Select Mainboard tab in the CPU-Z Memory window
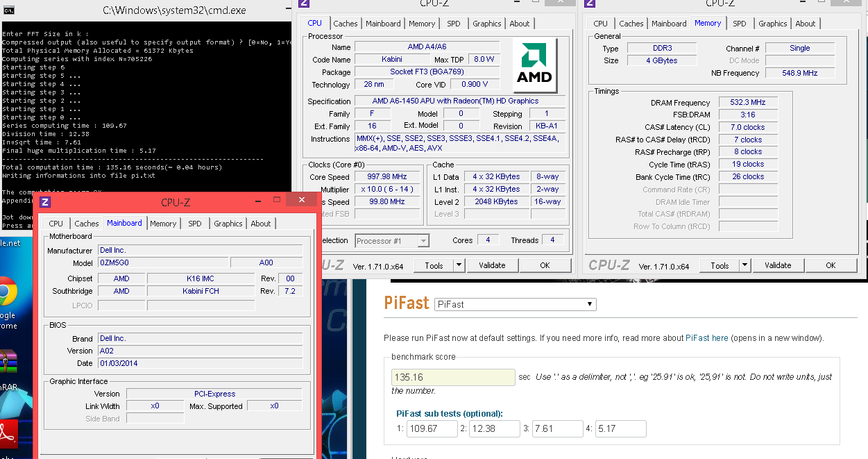The height and width of the screenshot is (459, 868). click(669, 24)
